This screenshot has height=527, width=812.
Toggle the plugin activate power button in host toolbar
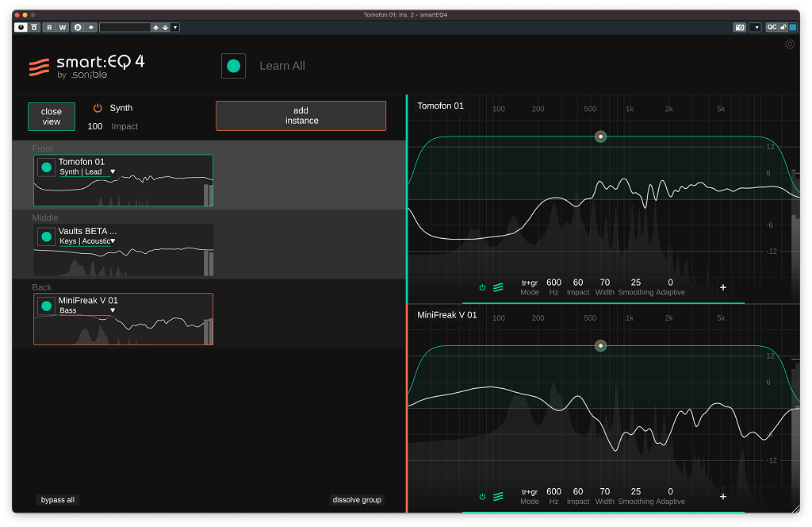21,28
